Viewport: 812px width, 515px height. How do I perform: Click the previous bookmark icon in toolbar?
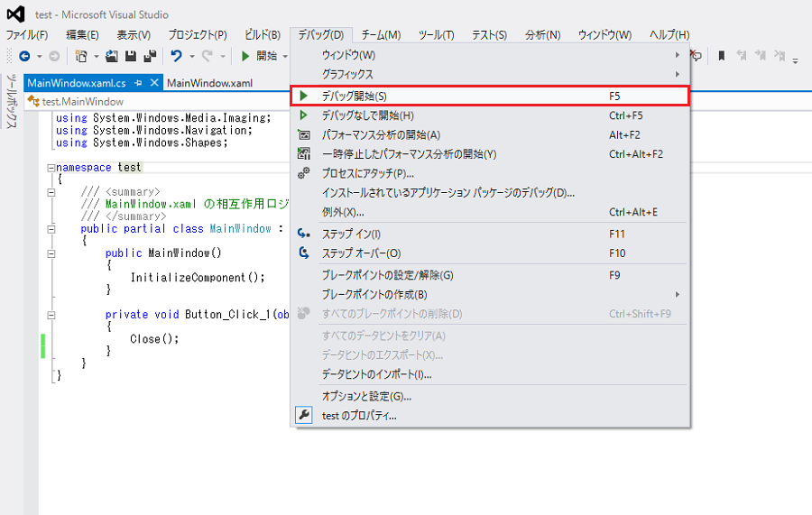[742, 56]
